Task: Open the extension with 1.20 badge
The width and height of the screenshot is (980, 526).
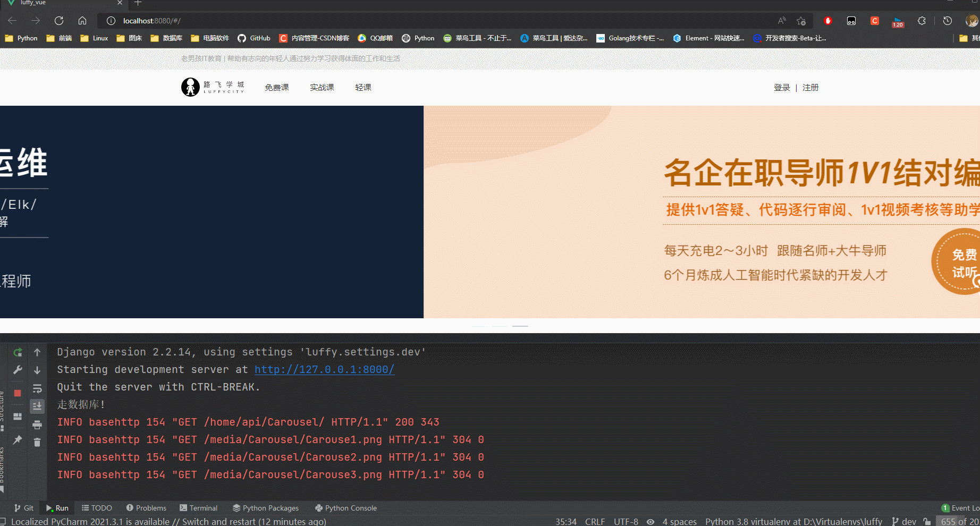Action: pos(898,22)
